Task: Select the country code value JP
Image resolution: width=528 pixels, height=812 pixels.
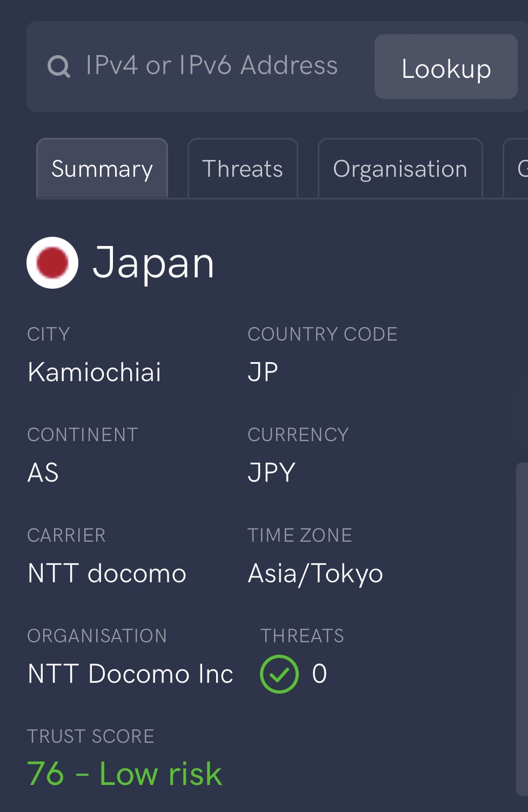Action: tap(263, 372)
